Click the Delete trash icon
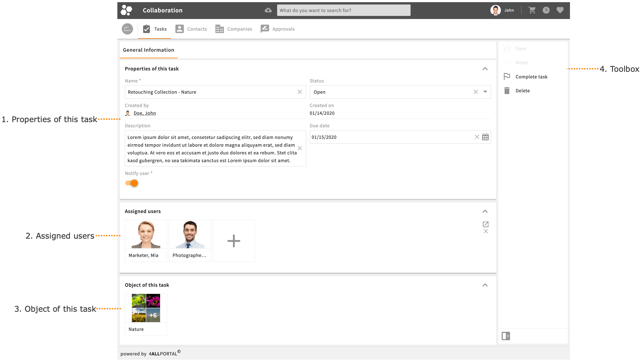Viewport: 644px width, 364px height. (x=507, y=91)
